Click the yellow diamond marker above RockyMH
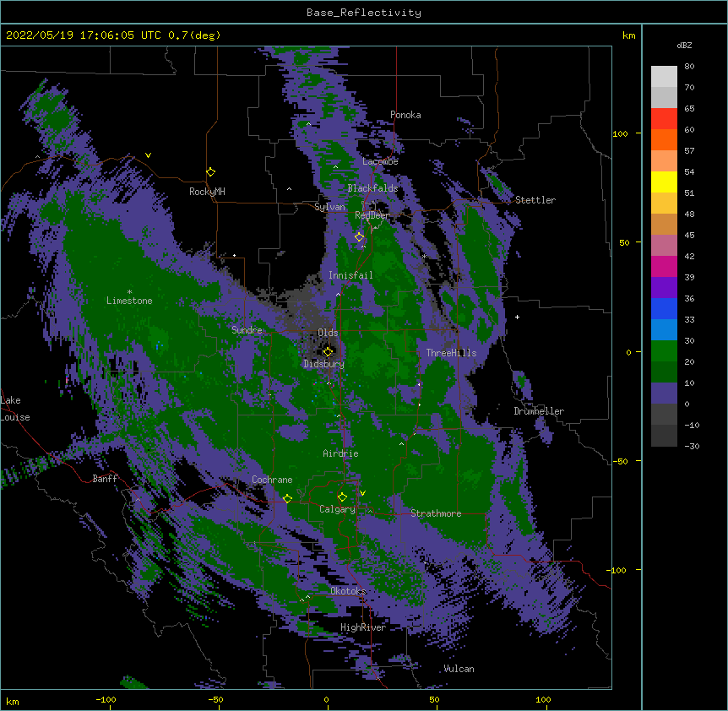The height and width of the screenshot is (711, 728). [211, 172]
